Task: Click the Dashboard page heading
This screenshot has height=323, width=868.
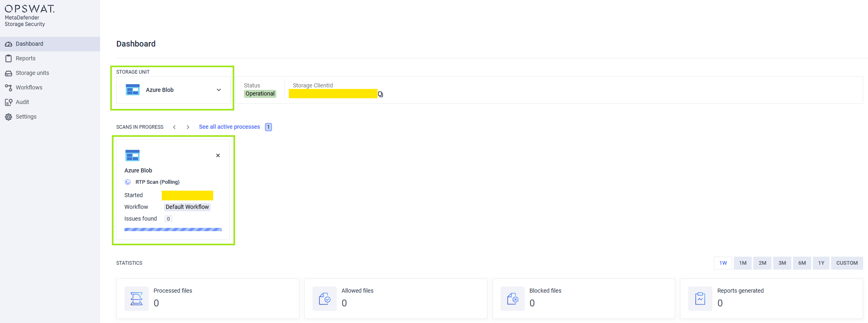Action: 136,44
